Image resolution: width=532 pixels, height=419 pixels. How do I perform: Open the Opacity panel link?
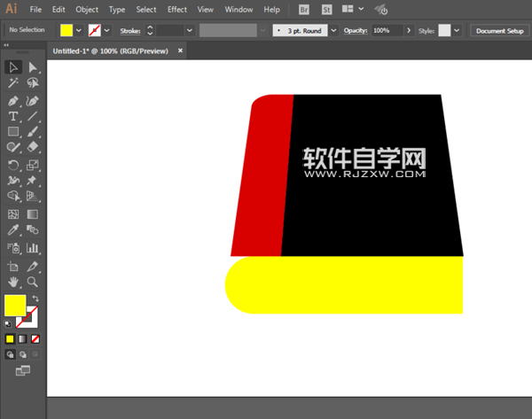coord(356,30)
